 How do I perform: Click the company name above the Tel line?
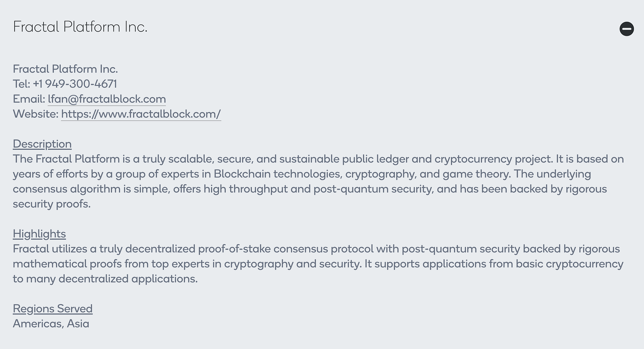(65, 69)
